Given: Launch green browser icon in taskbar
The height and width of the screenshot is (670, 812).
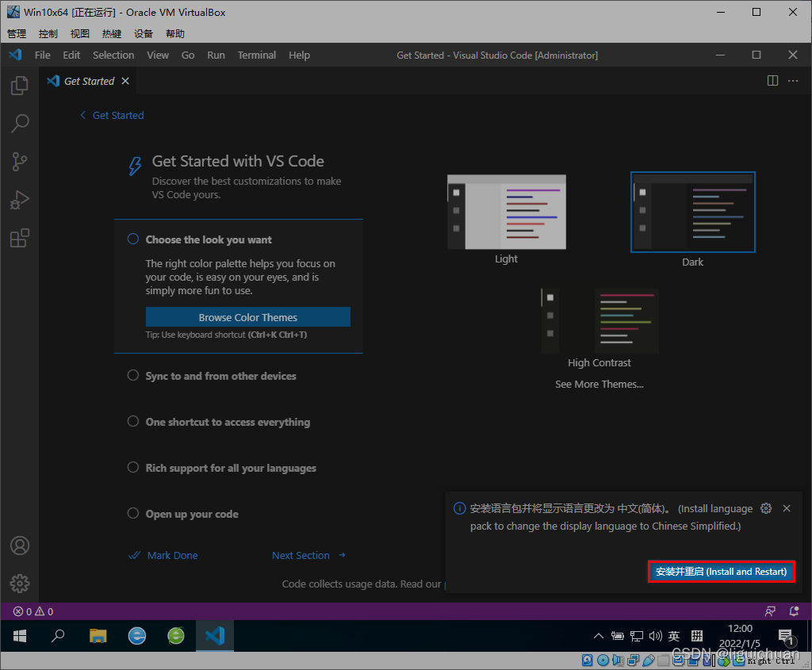Looking at the screenshot, I should click(176, 636).
